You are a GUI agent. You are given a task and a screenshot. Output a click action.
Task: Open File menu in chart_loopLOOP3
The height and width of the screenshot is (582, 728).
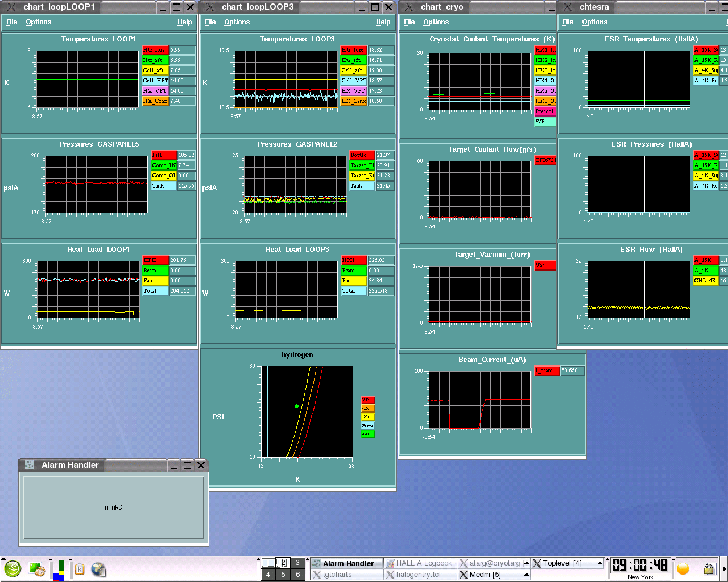pyautogui.click(x=210, y=22)
